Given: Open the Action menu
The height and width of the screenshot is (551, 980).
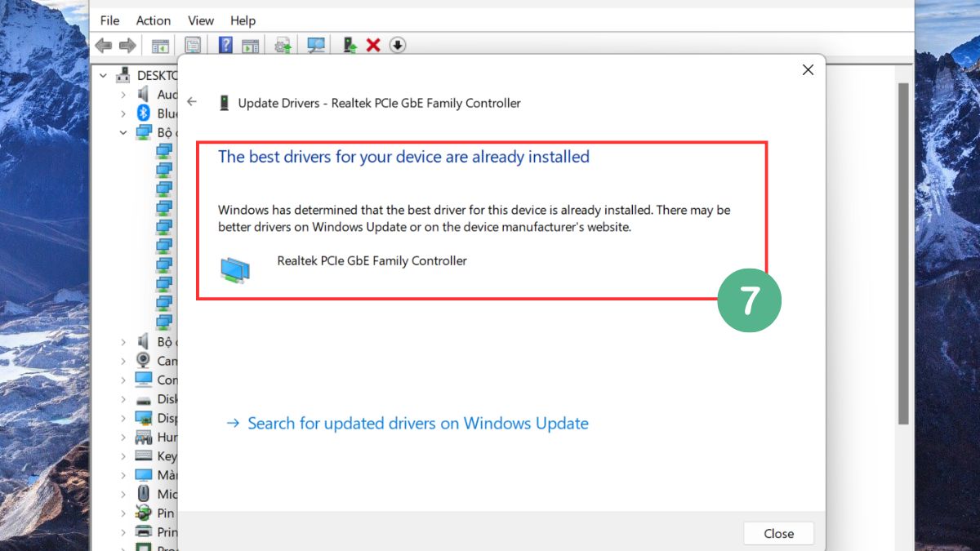Looking at the screenshot, I should coord(154,20).
